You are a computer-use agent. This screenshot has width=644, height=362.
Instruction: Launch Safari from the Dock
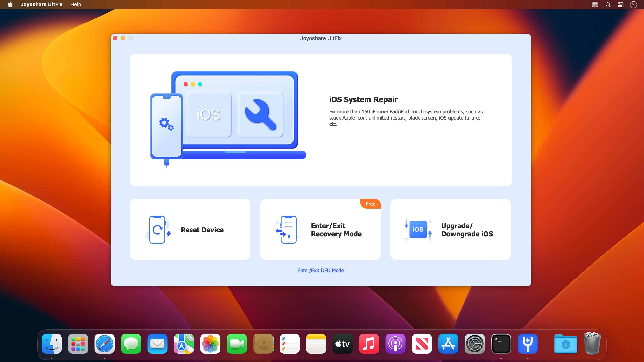(104, 344)
